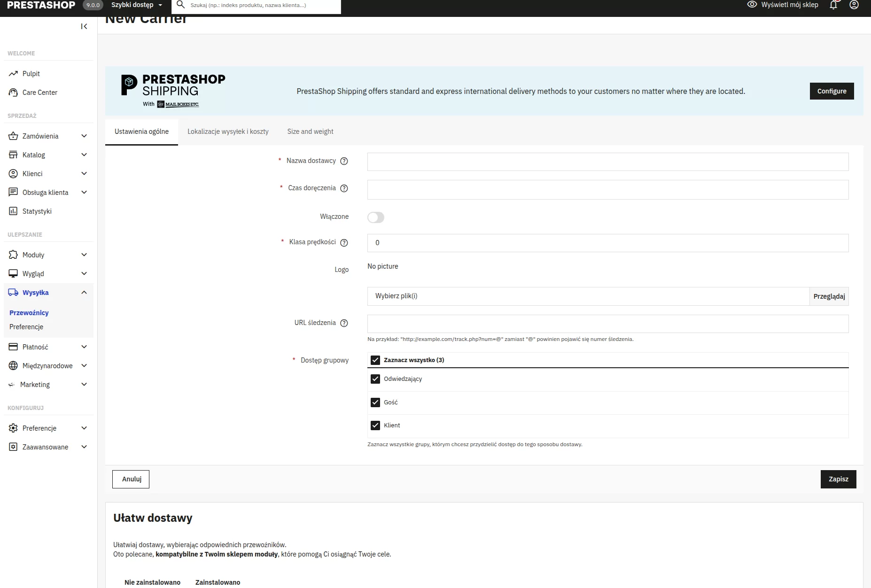Viewport: 871px width, 588px height.
Task: Click help icon beside Czas doręczenia
Action: (344, 188)
